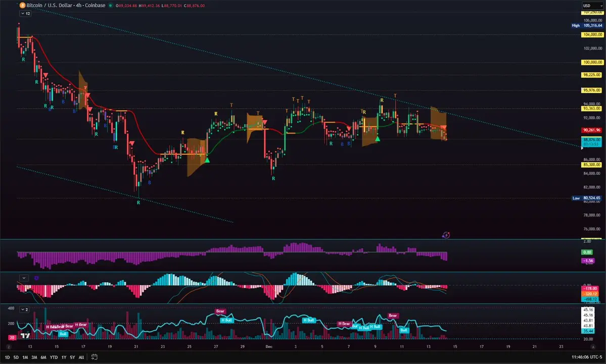Expand the bottom pane legend showing 2
The image size is (606, 364).
pos(25,309)
